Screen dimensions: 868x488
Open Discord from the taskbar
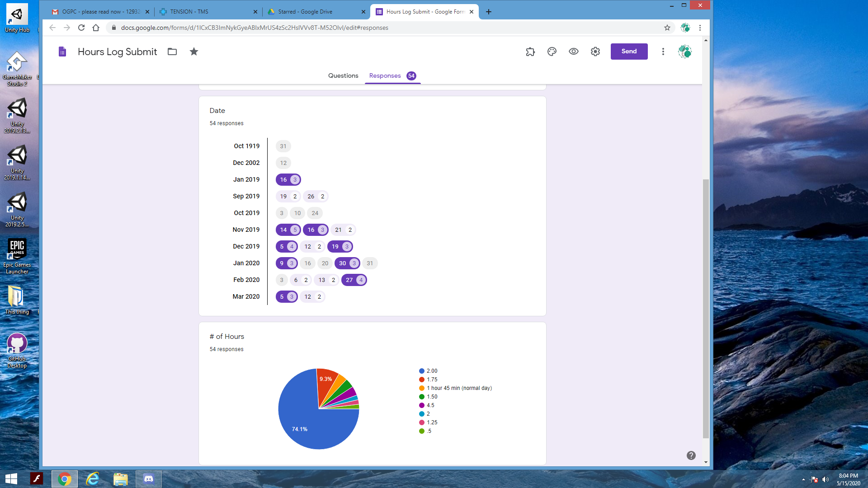[149, 479]
